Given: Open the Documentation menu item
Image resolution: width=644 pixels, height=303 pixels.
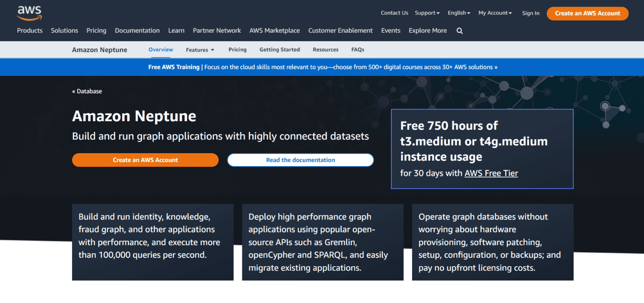Looking at the screenshot, I should (x=137, y=30).
